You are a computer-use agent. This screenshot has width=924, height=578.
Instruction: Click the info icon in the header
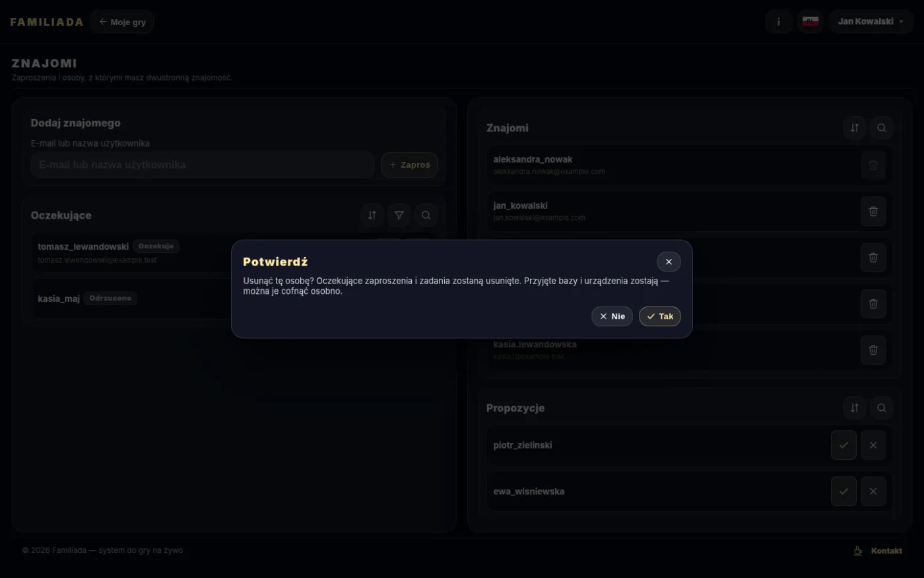point(779,22)
